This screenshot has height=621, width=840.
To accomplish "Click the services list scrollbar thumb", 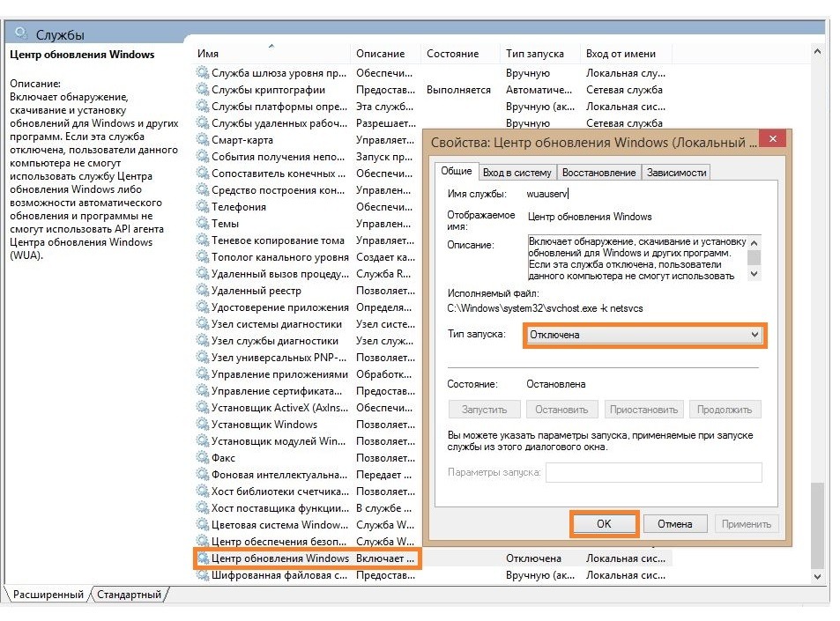I will [x=817, y=525].
